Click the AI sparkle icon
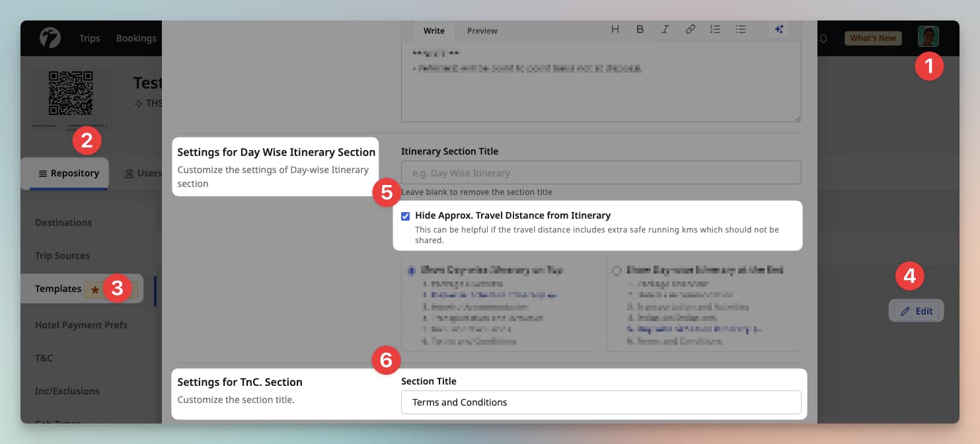The width and height of the screenshot is (980, 444). pyautogui.click(x=779, y=30)
